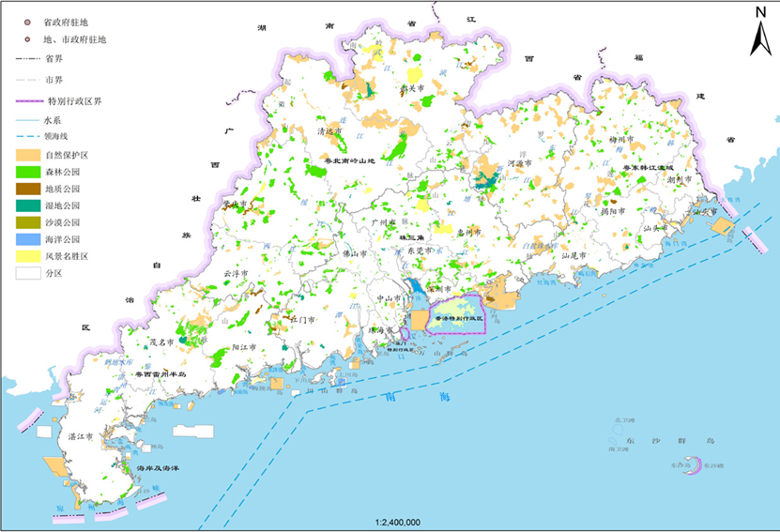Pick the orange 自然保护区 legend swatch
This screenshot has width=780, height=532.
click(x=27, y=154)
